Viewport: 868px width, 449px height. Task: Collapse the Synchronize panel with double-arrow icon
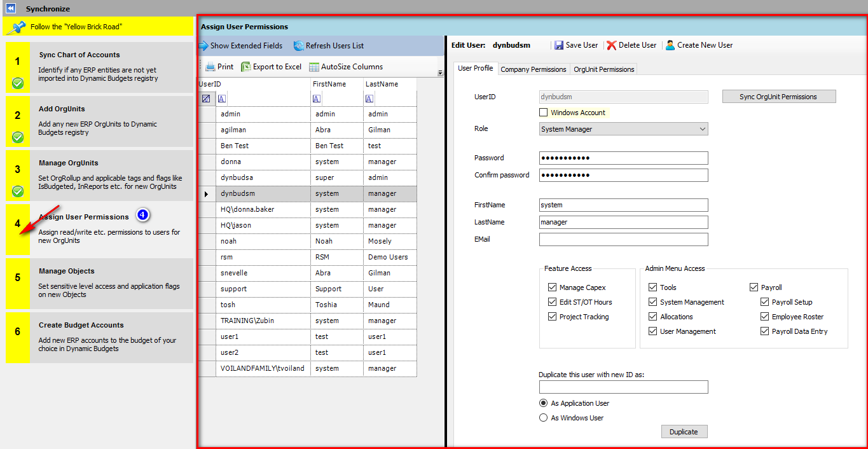coord(11,8)
